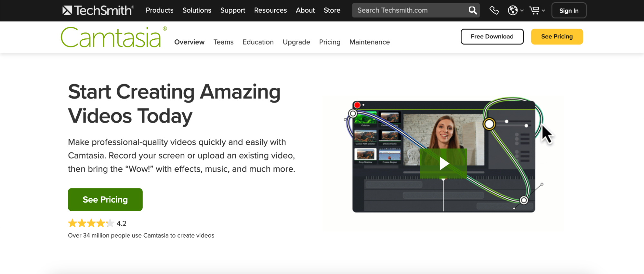Viewport: 644px width, 274px height.
Task: Open the Products menu
Action: 159,10
